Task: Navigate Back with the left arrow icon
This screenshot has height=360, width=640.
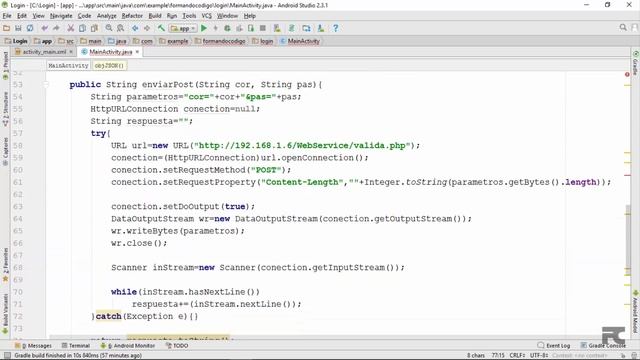Action: pyautogui.click(x=135, y=28)
